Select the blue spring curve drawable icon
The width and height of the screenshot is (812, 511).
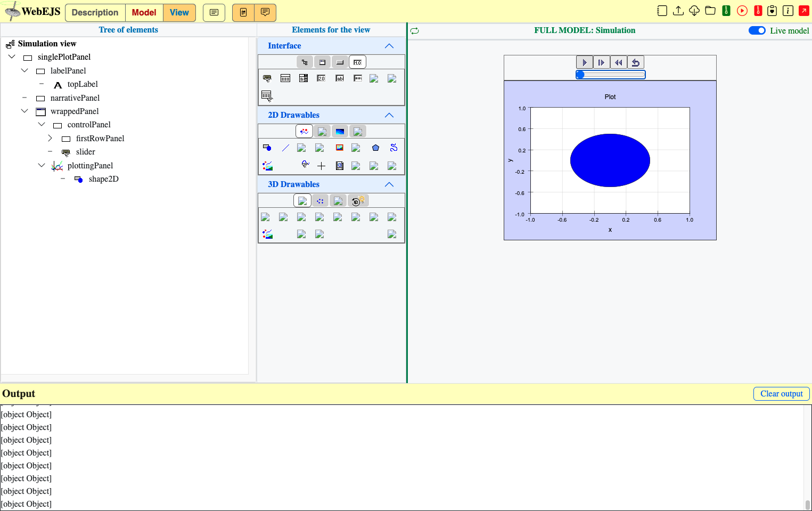[394, 148]
